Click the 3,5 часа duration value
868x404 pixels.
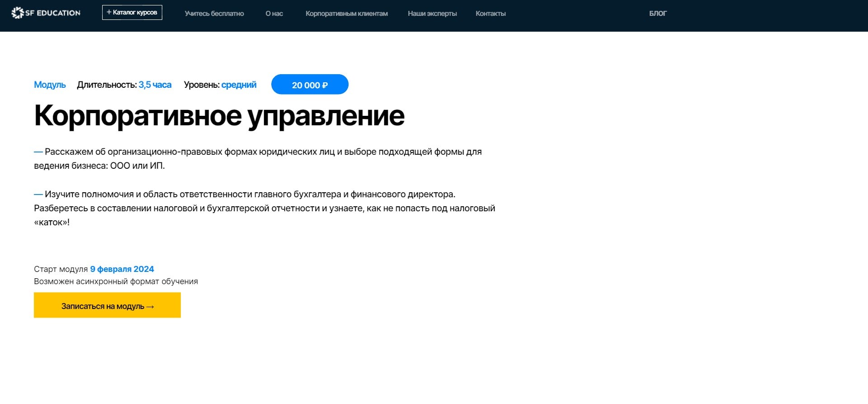click(155, 85)
